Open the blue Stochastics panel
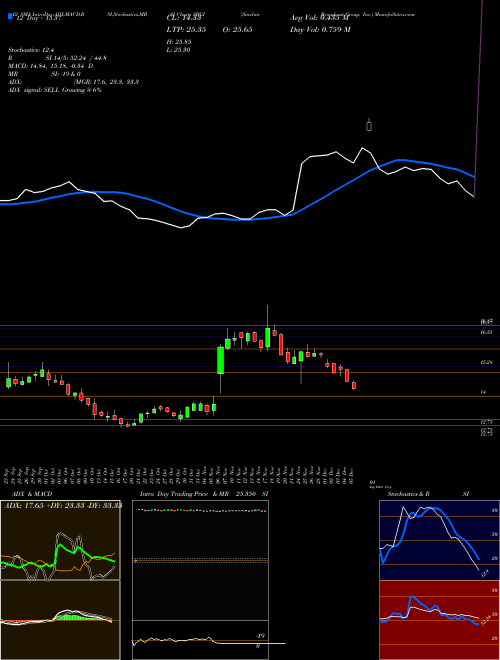The width and height of the screenshot is (500, 660). tap(439, 540)
